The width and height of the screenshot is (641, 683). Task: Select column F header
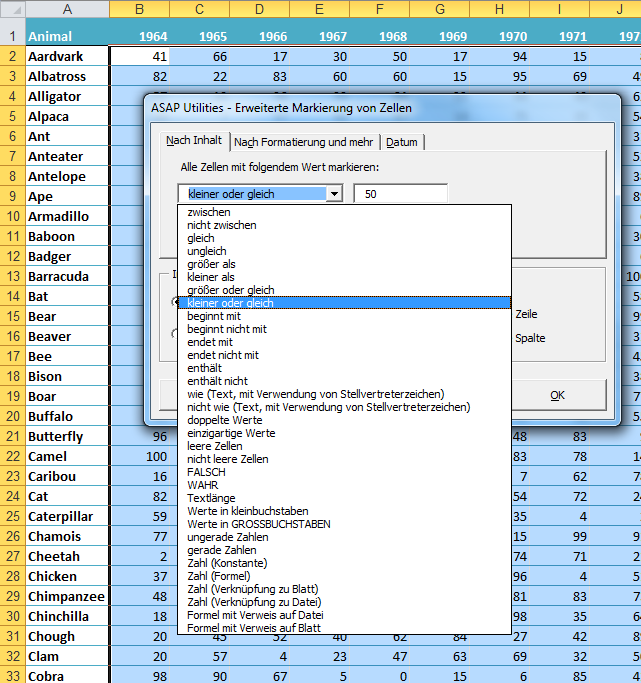380,9
